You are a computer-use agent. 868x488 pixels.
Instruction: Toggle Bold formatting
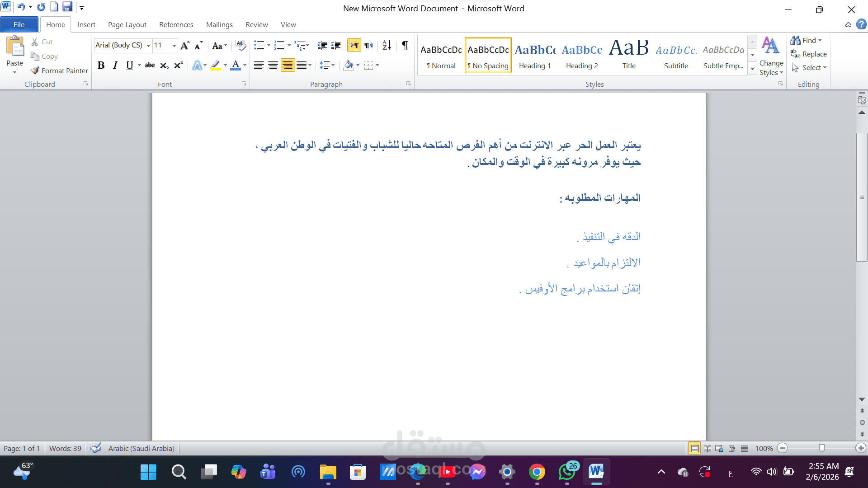coord(101,66)
